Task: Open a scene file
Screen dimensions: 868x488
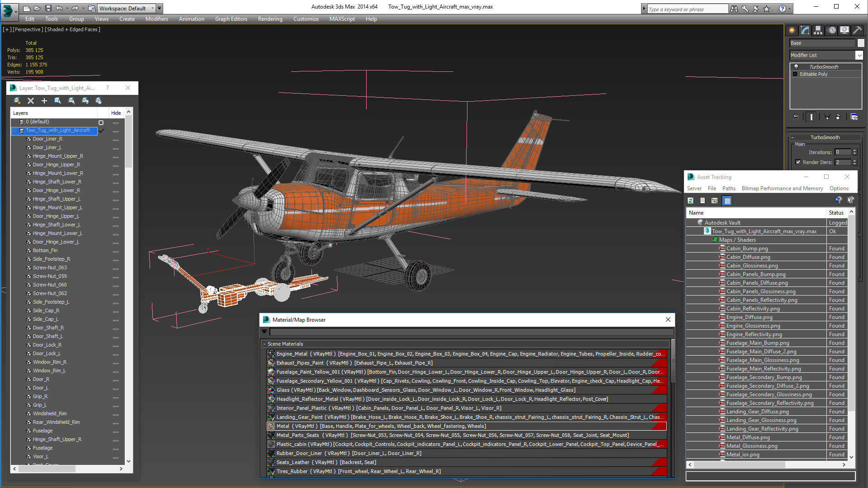Action: (x=37, y=8)
